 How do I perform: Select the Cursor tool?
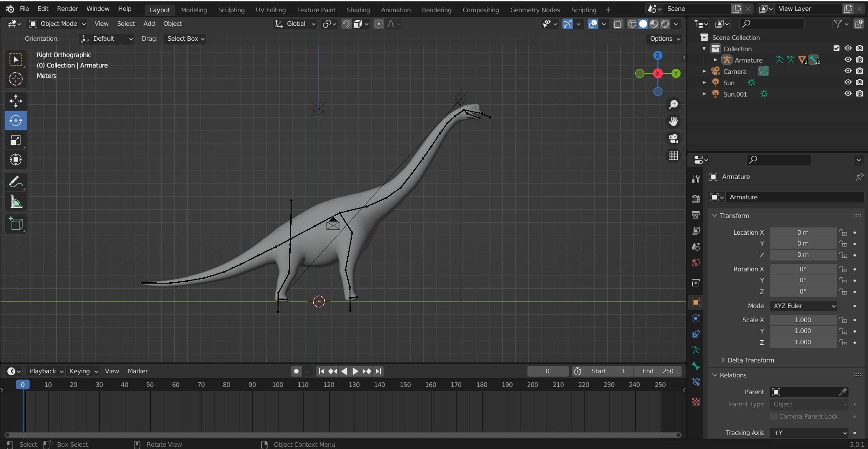point(16,79)
